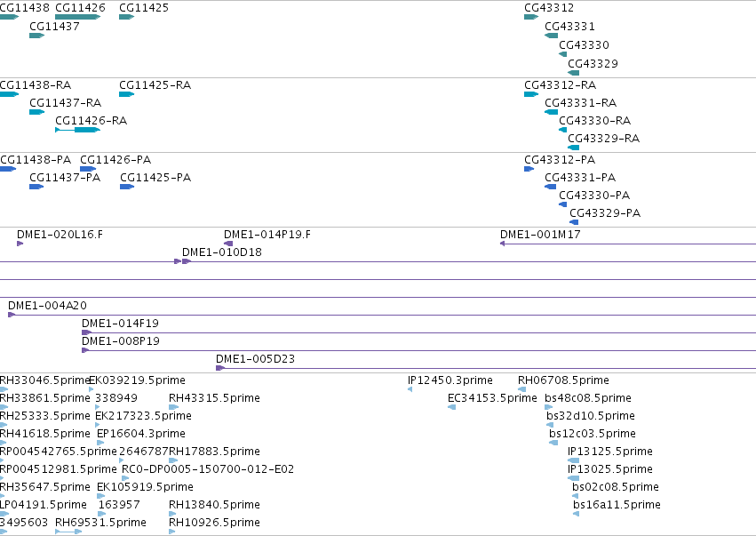Click gene CG43329 label
This screenshot has width=756, height=536.
[x=593, y=64]
